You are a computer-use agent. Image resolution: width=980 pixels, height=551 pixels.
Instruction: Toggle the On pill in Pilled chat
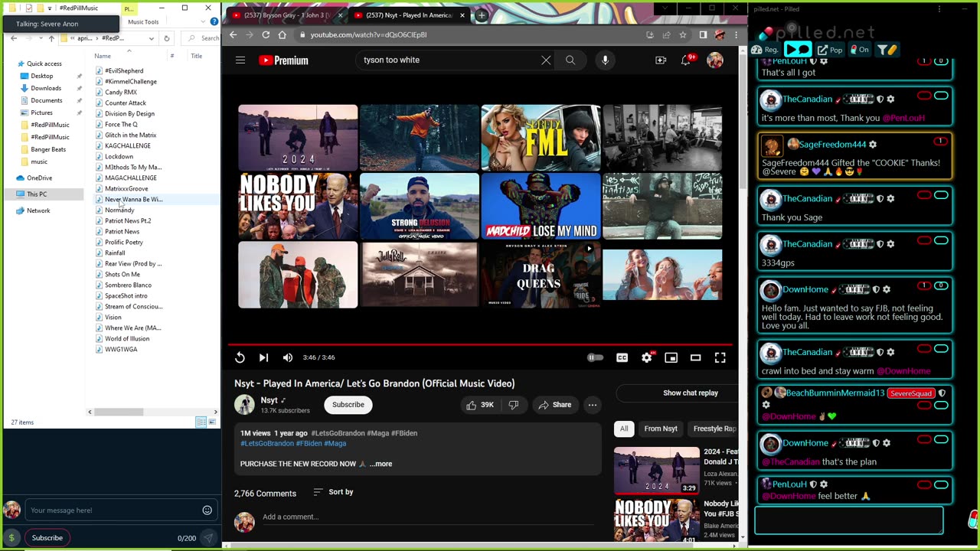point(860,50)
